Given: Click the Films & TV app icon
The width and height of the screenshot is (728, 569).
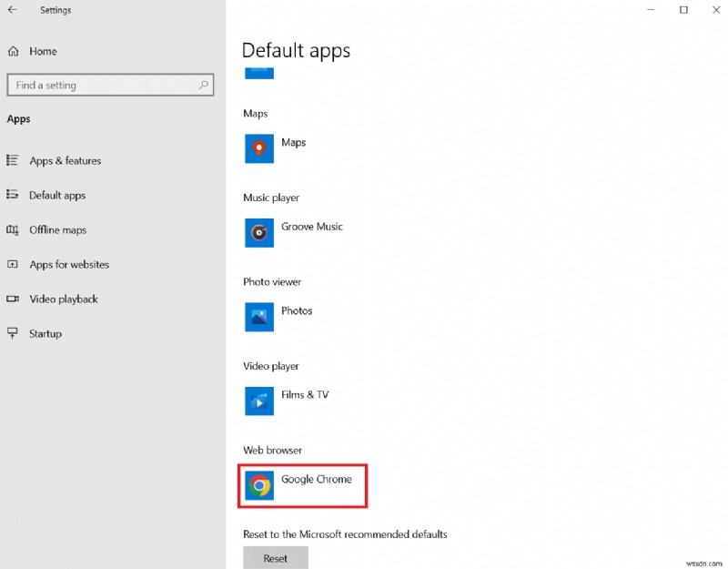Looking at the screenshot, I should [259, 401].
